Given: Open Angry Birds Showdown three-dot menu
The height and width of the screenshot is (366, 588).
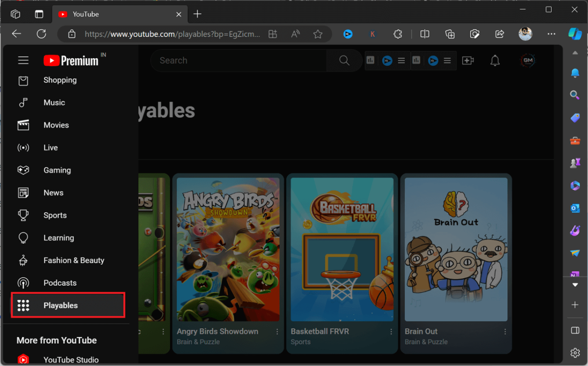Looking at the screenshot, I should (277, 332).
